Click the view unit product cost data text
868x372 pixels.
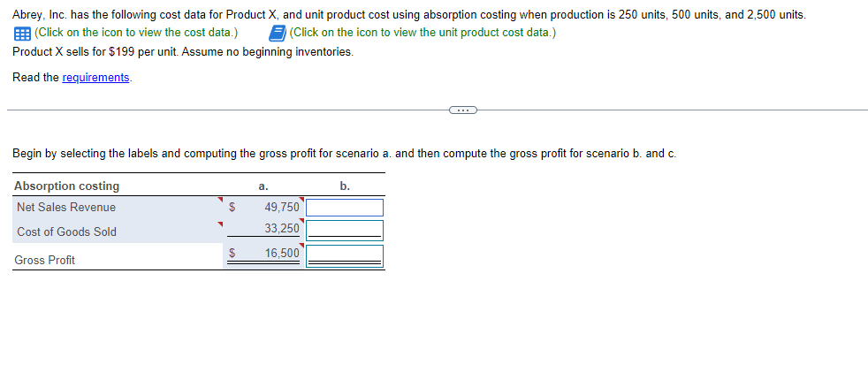coord(423,33)
